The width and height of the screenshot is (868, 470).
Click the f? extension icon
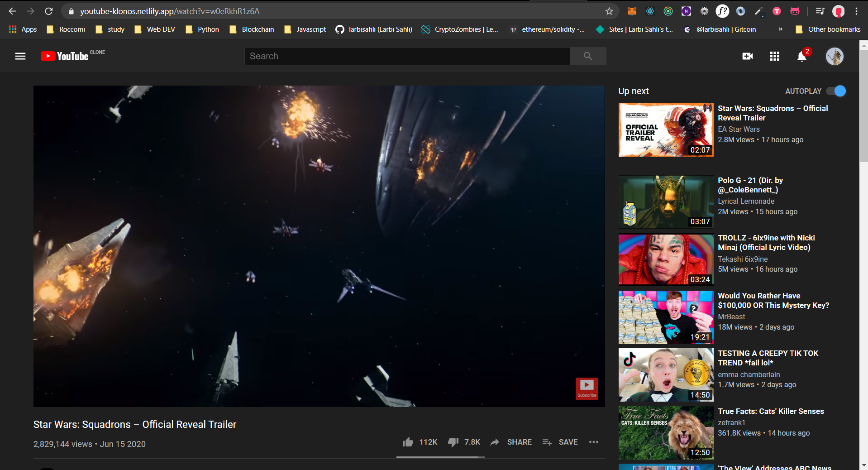tap(722, 11)
